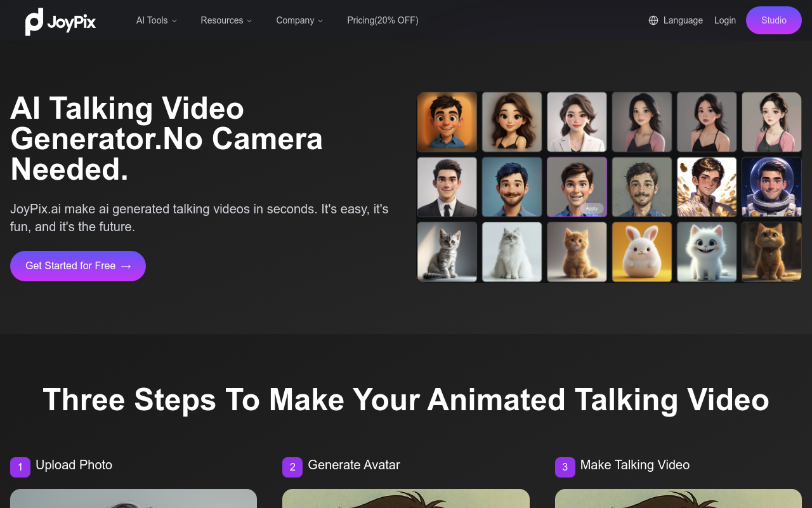This screenshot has width=812, height=508.
Task: Select the orange-background cartoon boy avatar
Action: tap(447, 123)
